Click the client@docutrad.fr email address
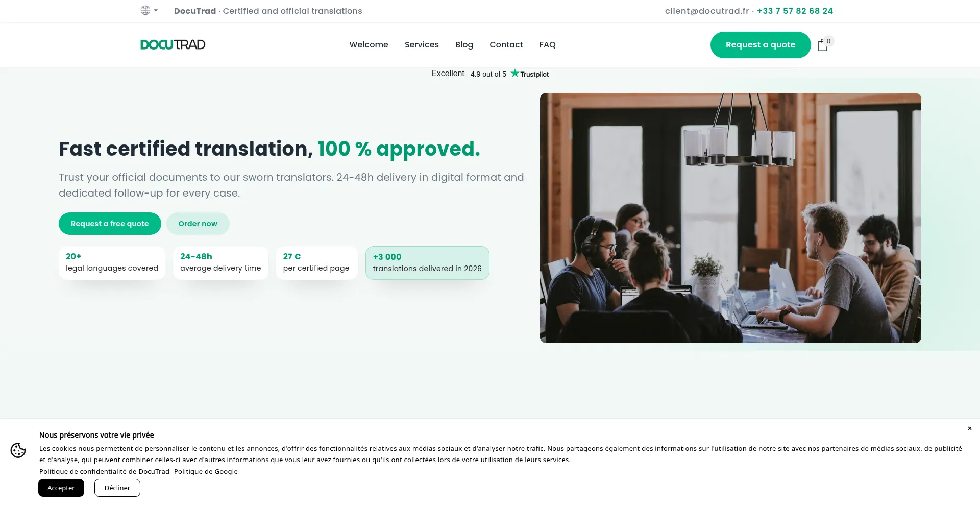Screen dimensions: 980x507 coord(707,11)
